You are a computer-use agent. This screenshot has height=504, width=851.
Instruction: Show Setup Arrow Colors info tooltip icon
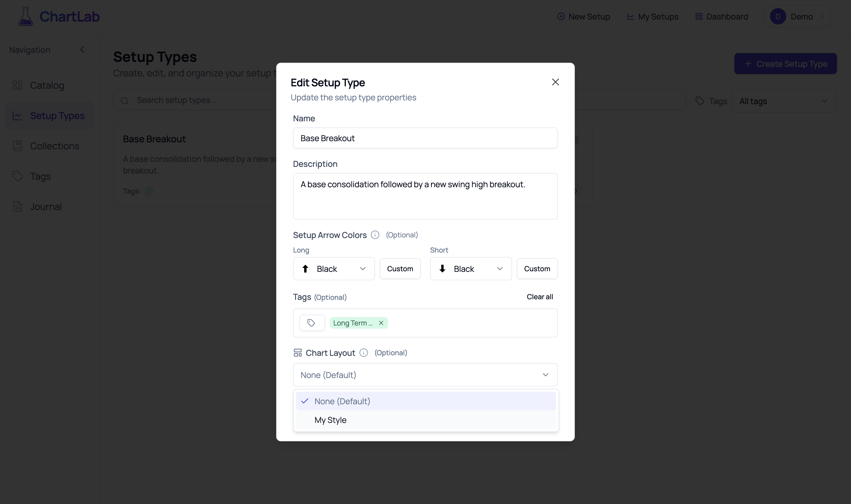click(x=375, y=235)
